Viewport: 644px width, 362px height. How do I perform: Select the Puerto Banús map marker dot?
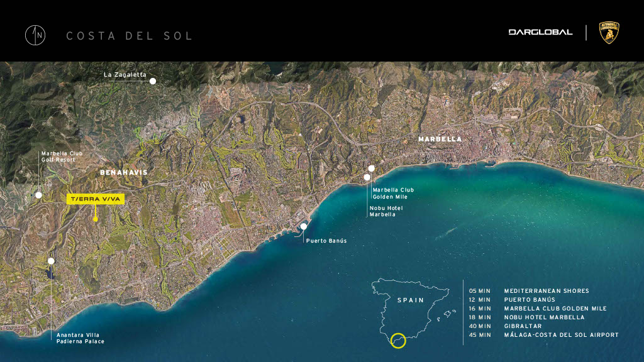click(x=304, y=226)
